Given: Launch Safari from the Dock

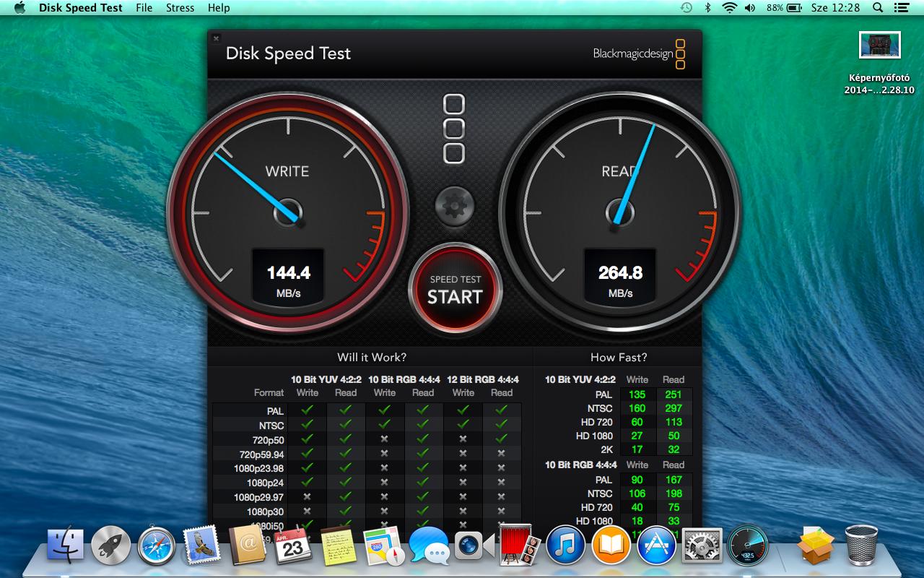Looking at the screenshot, I should tap(157, 545).
